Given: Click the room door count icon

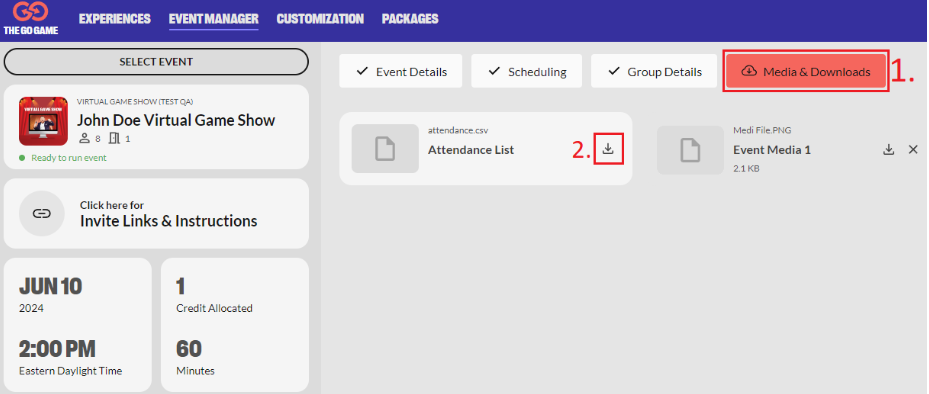Looking at the screenshot, I should [x=114, y=139].
